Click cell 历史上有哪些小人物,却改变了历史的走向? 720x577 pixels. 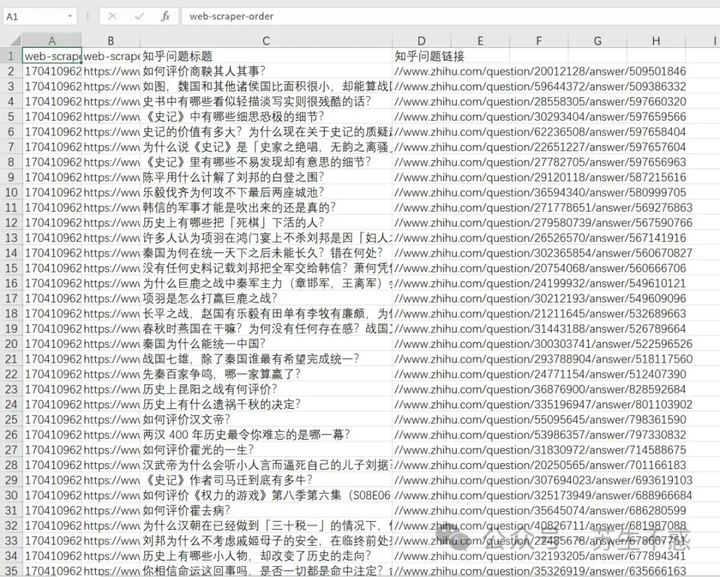pos(266,556)
